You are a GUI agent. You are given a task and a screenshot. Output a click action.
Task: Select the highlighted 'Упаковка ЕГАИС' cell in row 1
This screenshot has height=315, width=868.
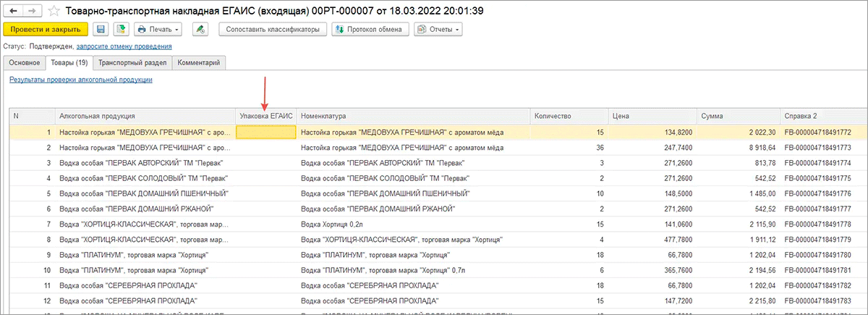(x=266, y=132)
